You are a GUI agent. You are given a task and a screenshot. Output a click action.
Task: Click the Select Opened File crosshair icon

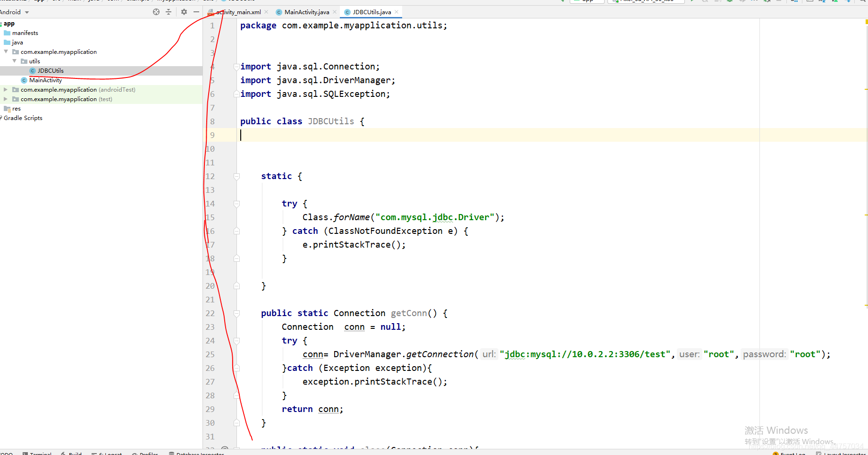156,12
